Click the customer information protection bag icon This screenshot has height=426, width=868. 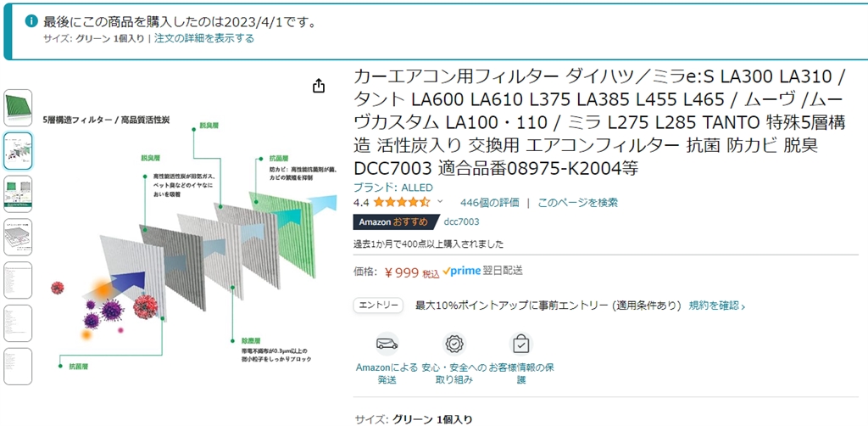(521, 344)
